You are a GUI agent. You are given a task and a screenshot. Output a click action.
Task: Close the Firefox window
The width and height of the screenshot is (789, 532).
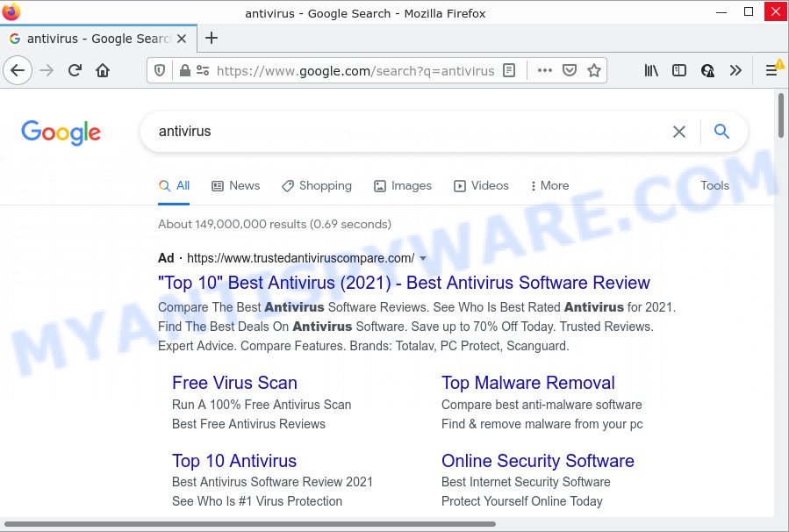(x=776, y=11)
